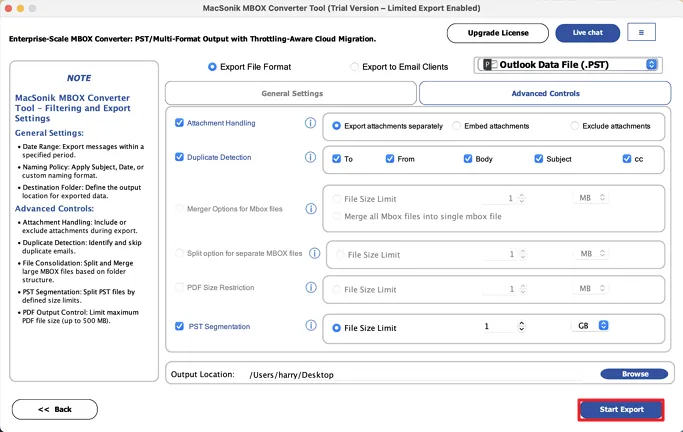
Task: Choose Embed attachments option
Action: (x=456, y=126)
